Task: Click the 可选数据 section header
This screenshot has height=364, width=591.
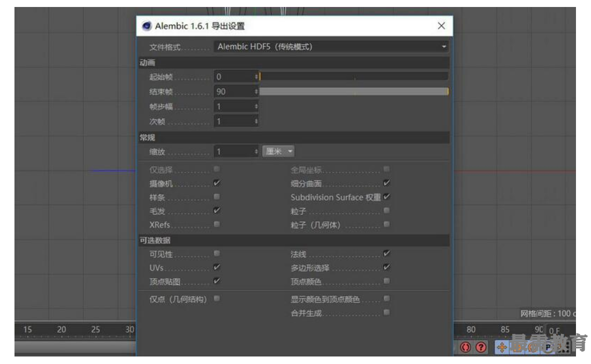Action: (294, 241)
